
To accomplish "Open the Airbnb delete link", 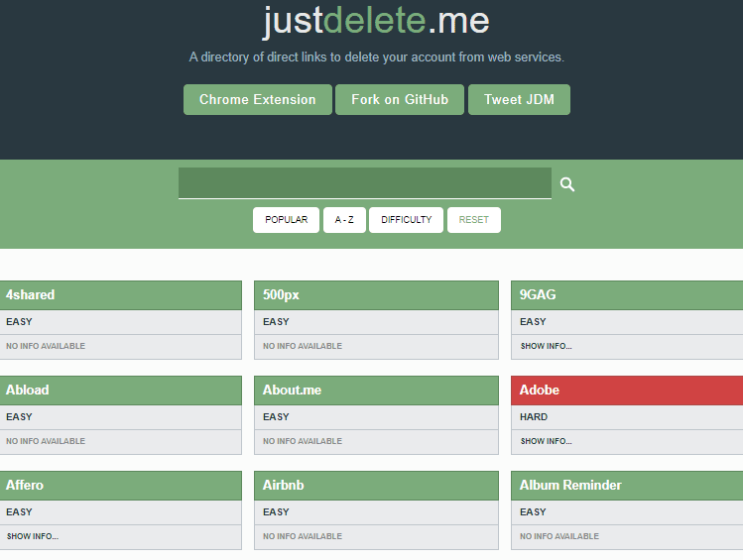I will click(376, 486).
